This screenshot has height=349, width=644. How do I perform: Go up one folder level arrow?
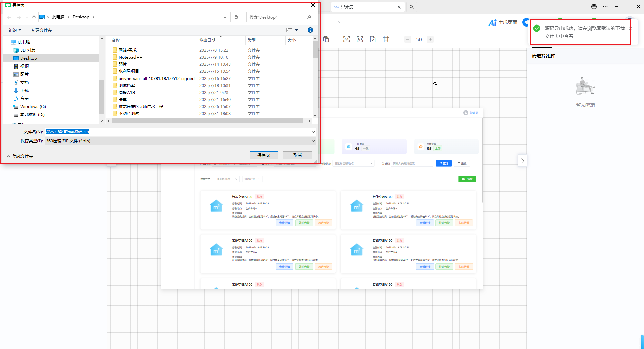(34, 17)
